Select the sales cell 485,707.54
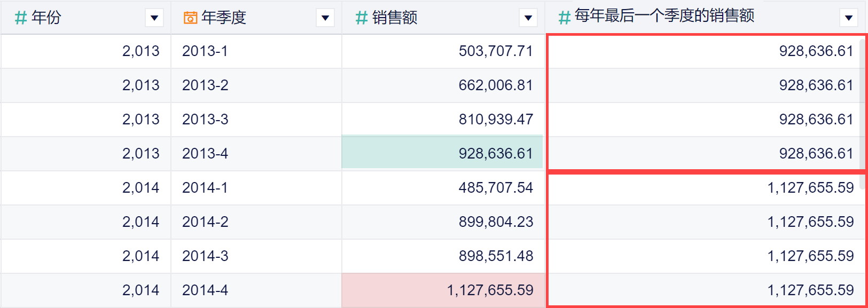The image size is (868, 308). pyautogui.click(x=496, y=188)
